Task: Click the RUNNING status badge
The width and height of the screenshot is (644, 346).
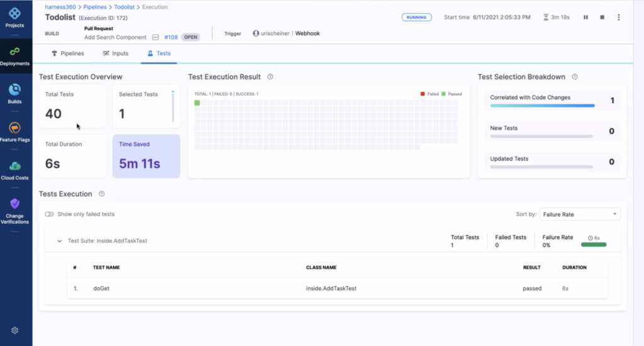Action: click(x=416, y=17)
